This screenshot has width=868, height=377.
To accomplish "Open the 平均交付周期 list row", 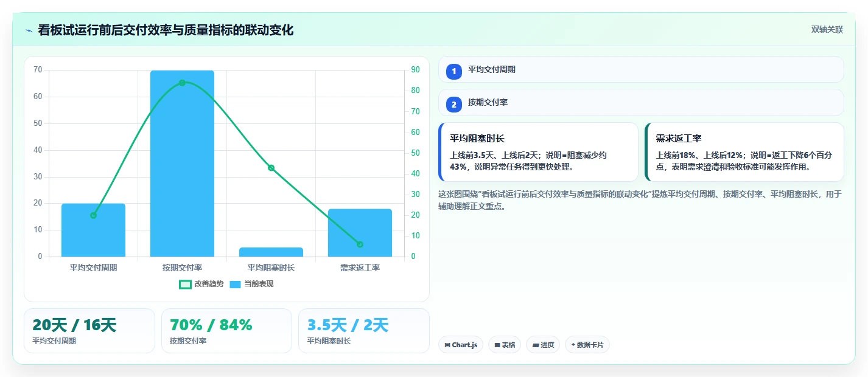I will pos(641,69).
